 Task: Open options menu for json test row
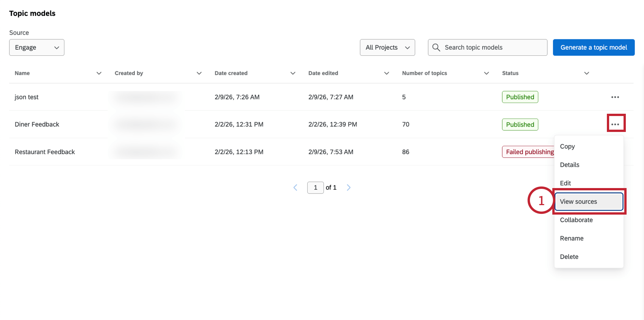pyautogui.click(x=615, y=97)
